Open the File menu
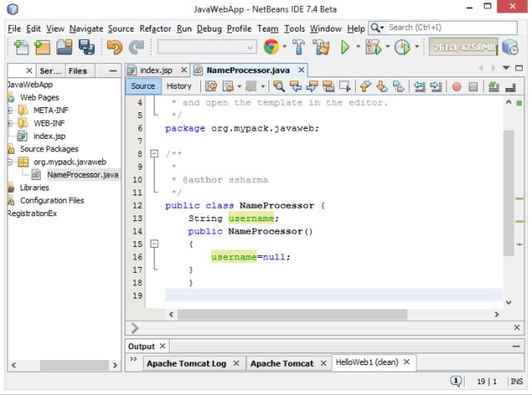The height and width of the screenshot is (395, 532). [x=14, y=29]
